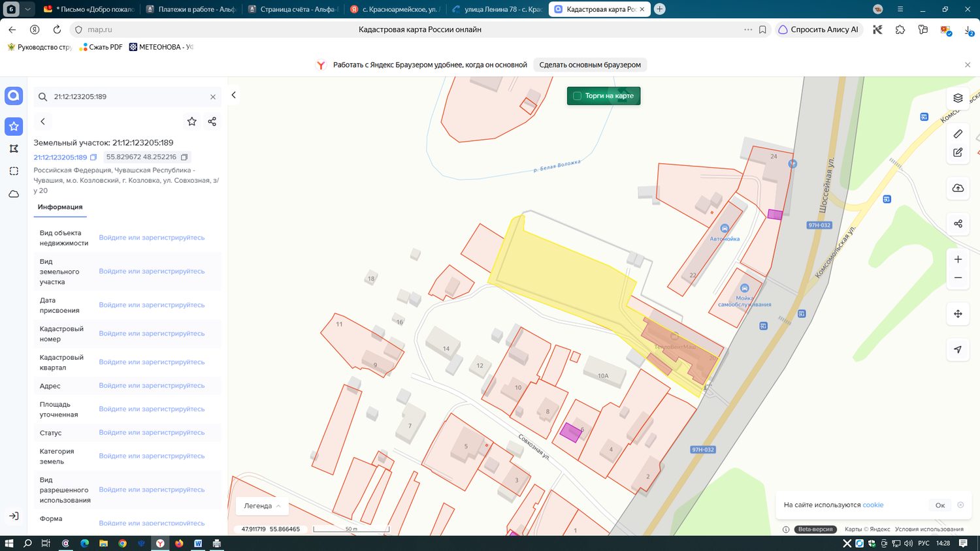Open the Windows Start menu
This screenshot has height=551, width=980.
9,543
